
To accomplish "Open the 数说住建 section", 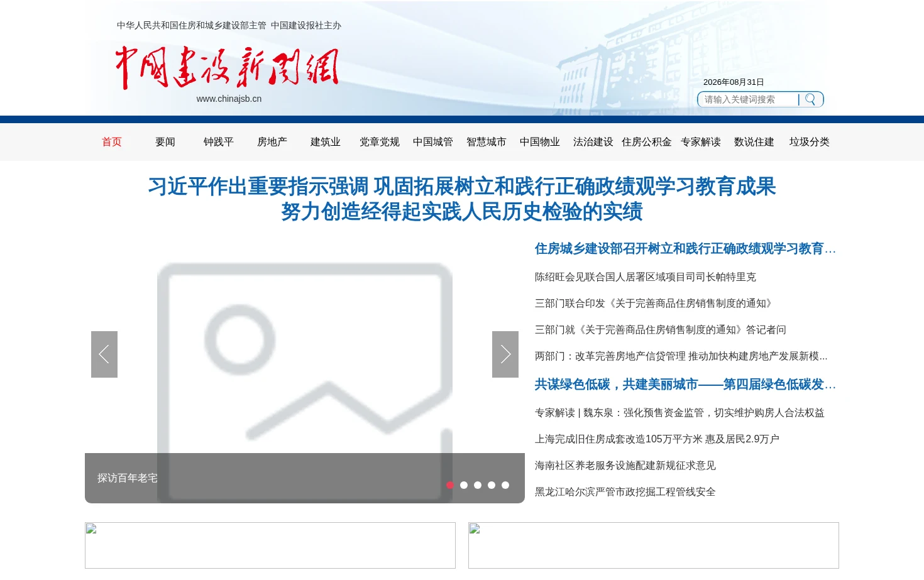I will [x=754, y=142].
